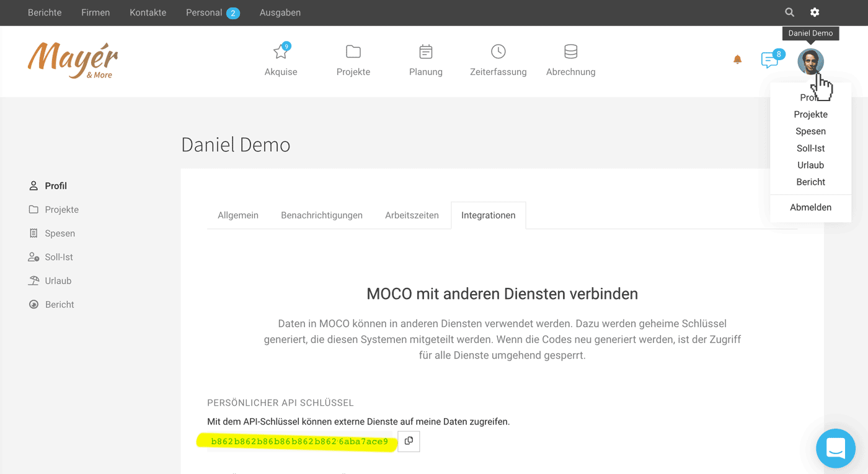The width and height of the screenshot is (868, 474).
Task: Open Firmen in top menu
Action: (95, 12)
